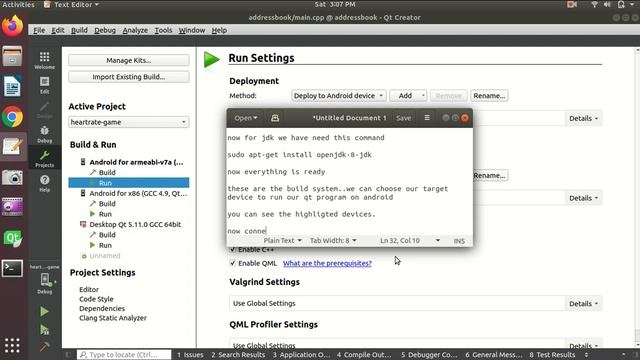Open the Build menu

79,30
